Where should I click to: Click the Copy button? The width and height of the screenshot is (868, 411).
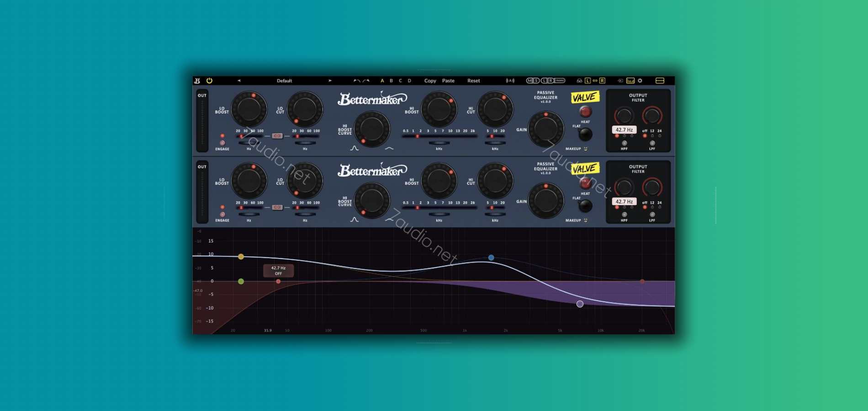click(x=430, y=80)
